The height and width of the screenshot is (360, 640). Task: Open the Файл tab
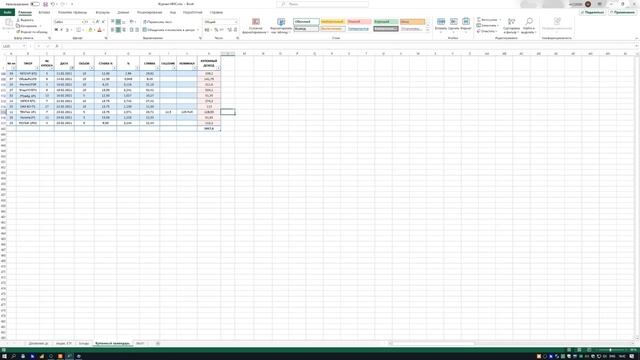7,12
